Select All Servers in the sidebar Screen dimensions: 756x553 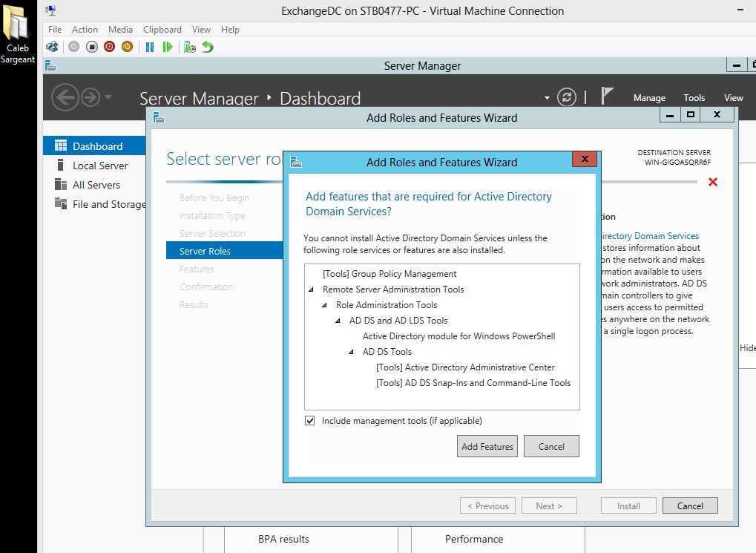(x=94, y=185)
